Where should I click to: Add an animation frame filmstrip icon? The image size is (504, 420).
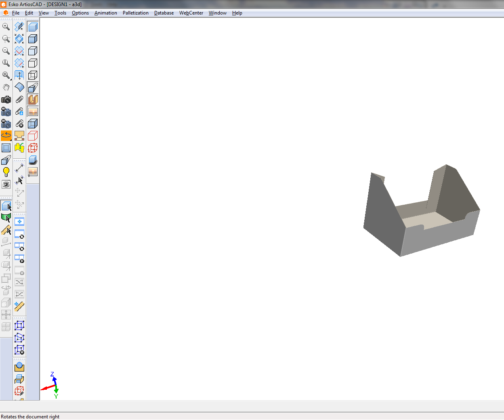coord(19,221)
